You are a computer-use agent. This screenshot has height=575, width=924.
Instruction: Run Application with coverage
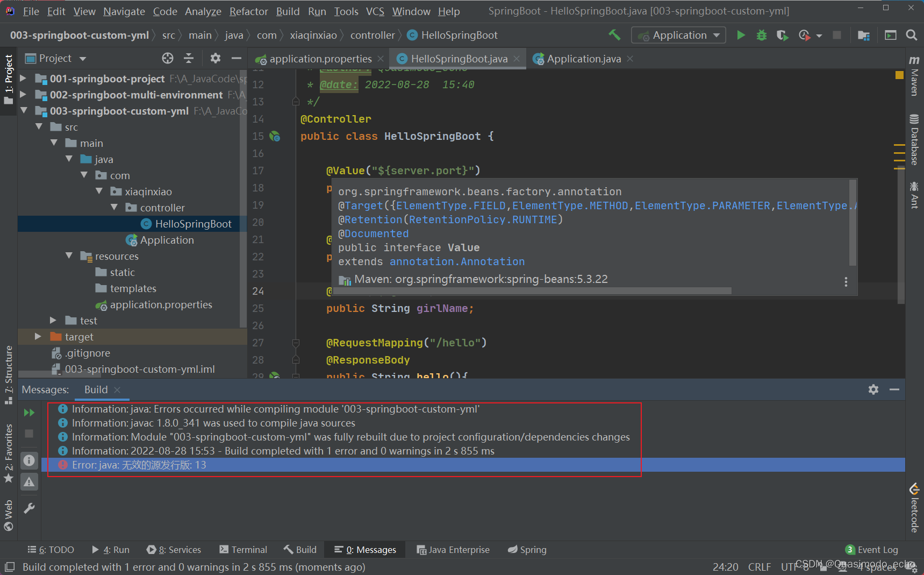coord(783,35)
